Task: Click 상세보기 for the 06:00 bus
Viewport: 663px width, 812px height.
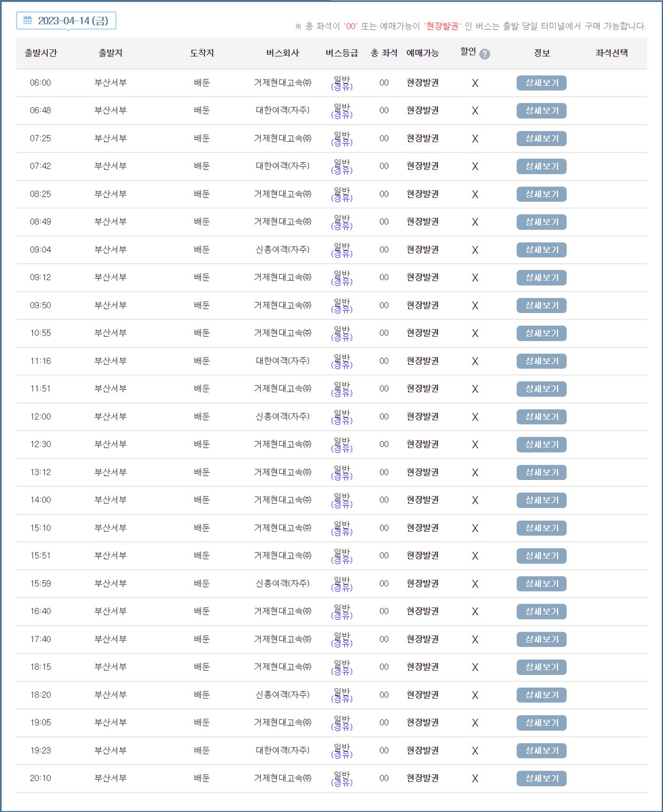Action: [x=541, y=83]
